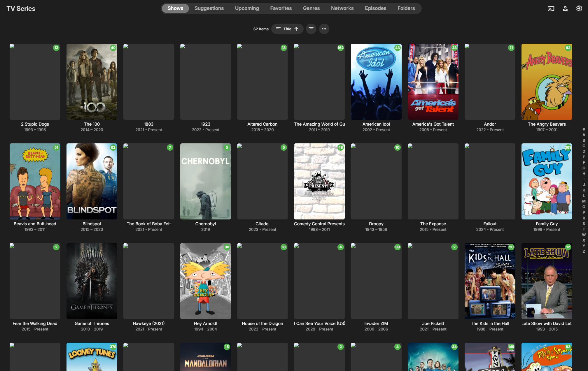Select the Networks tab
This screenshot has height=371, width=588.
click(x=342, y=8)
